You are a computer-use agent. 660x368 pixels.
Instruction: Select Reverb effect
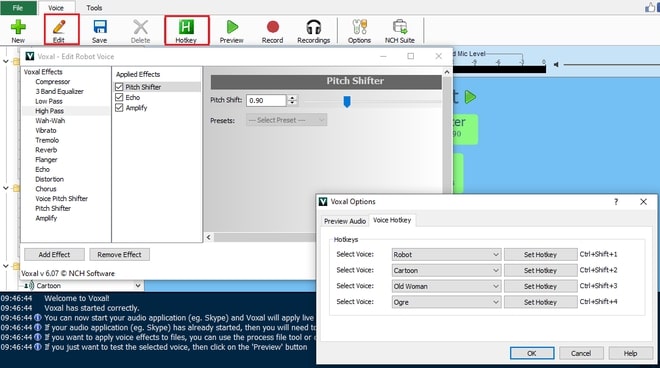pyautogui.click(x=46, y=150)
